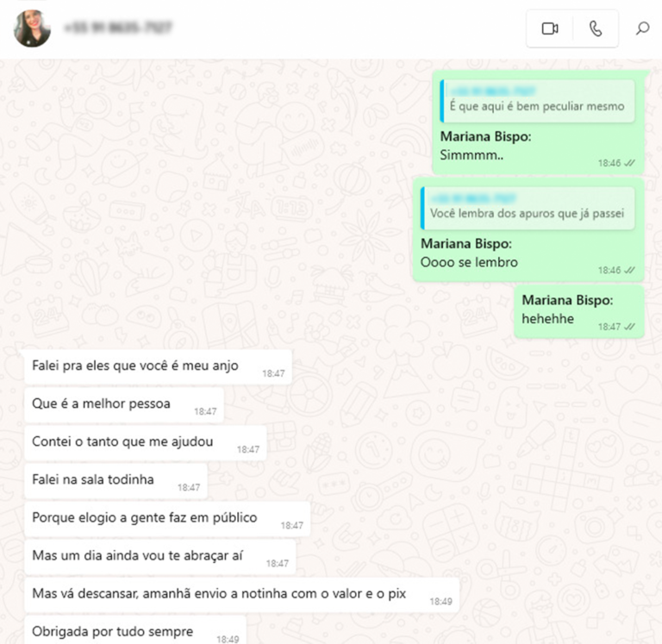Select the 'hehehhe' sent message

point(579,311)
